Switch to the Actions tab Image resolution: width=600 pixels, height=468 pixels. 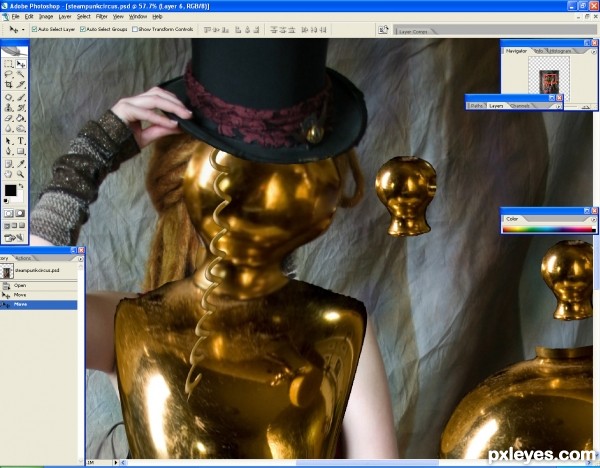(23, 258)
